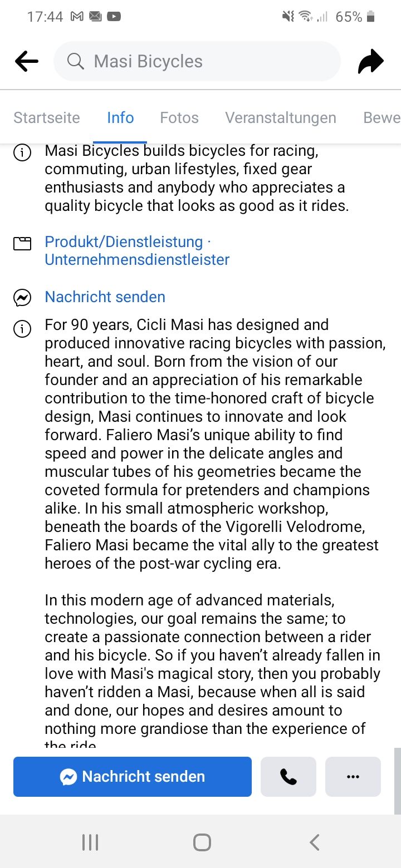Go to the Veranstaltungen tab
The height and width of the screenshot is (868, 401).
[x=281, y=117]
